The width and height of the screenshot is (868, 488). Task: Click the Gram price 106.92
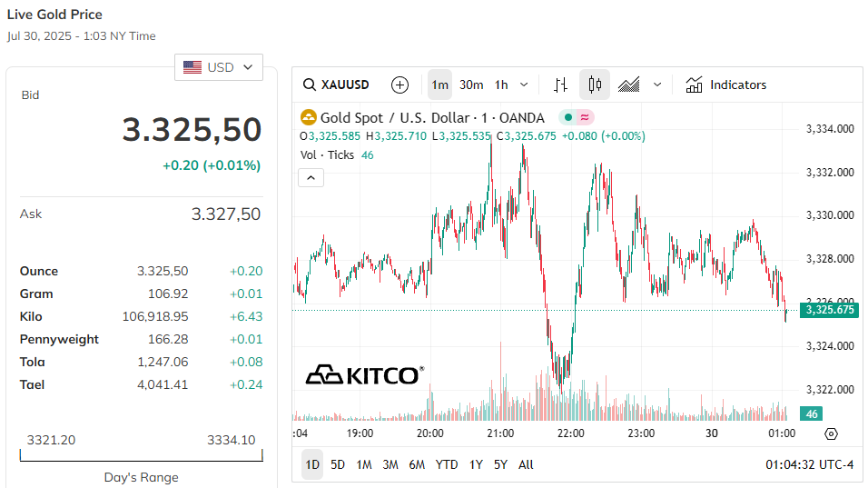tap(168, 294)
